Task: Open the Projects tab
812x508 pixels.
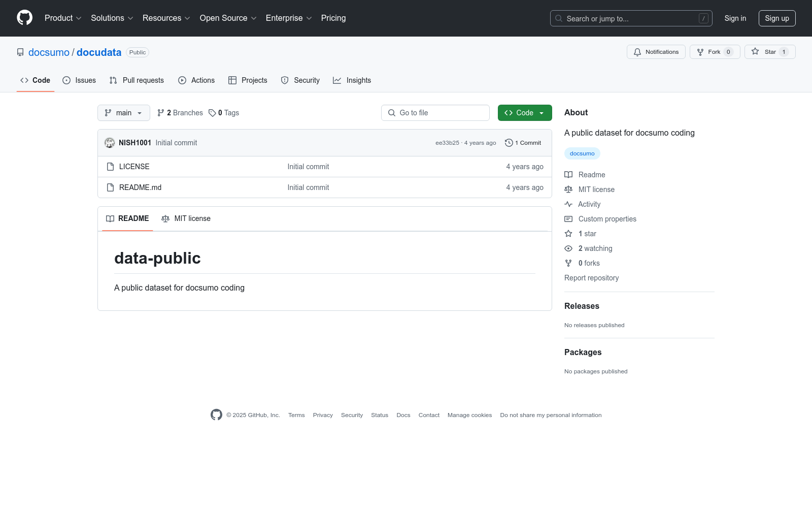Action: pyautogui.click(x=248, y=80)
